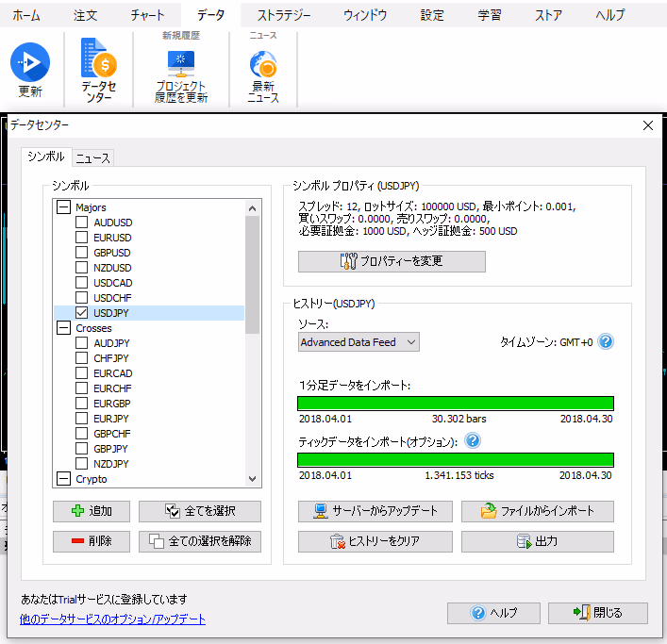
Task: Check the EURUSD symbol checkbox
Action: click(x=82, y=238)
